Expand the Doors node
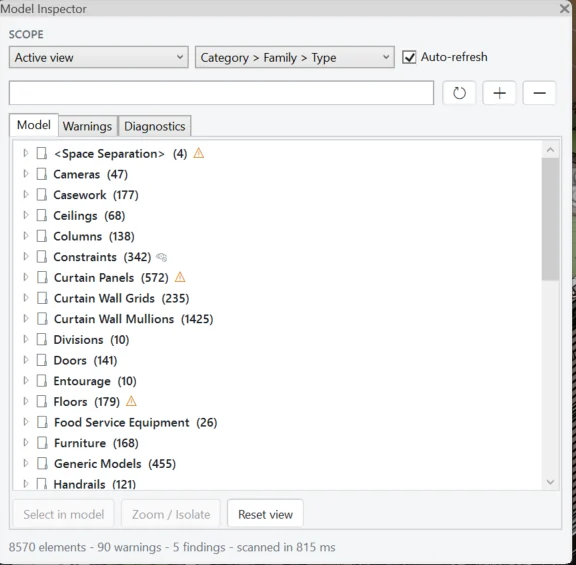This screenshot has width=576, height=565. [25, 360]
